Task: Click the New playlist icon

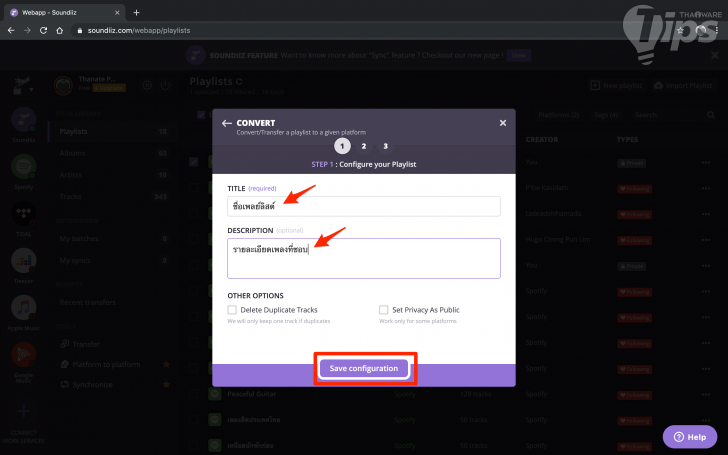Action: tap(595, 86)
